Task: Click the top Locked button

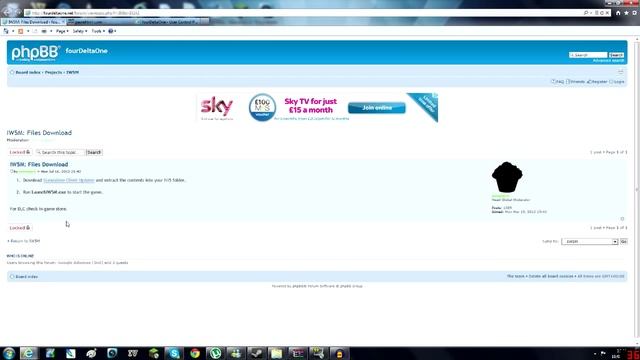Action: tap(20, 152)
